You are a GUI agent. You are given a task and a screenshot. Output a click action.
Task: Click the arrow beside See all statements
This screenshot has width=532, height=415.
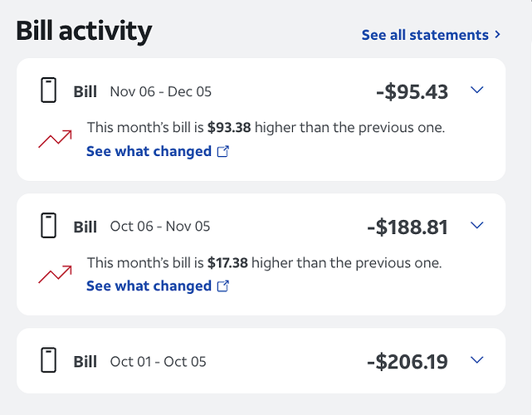pyautogui.click(x=498, y=35)
